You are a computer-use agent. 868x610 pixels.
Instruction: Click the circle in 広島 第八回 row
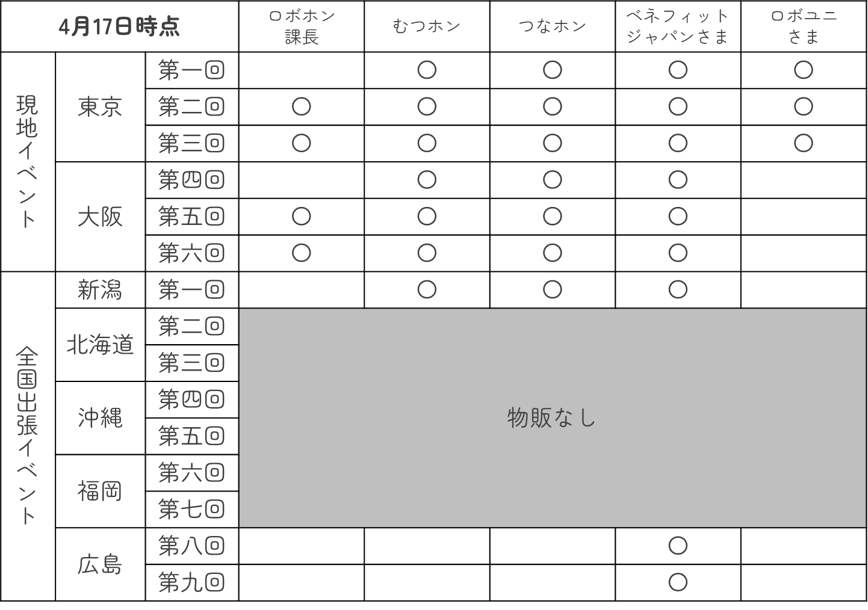[x=678, y=546]
